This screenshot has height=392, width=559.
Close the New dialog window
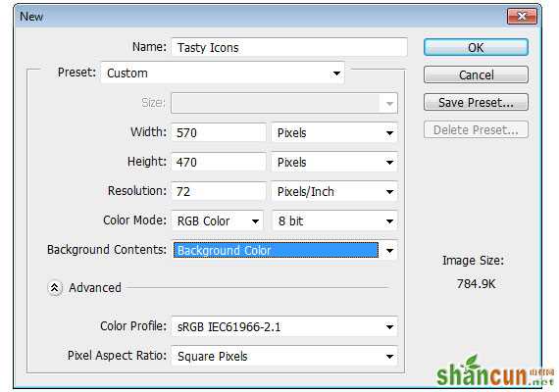point(522,17)
